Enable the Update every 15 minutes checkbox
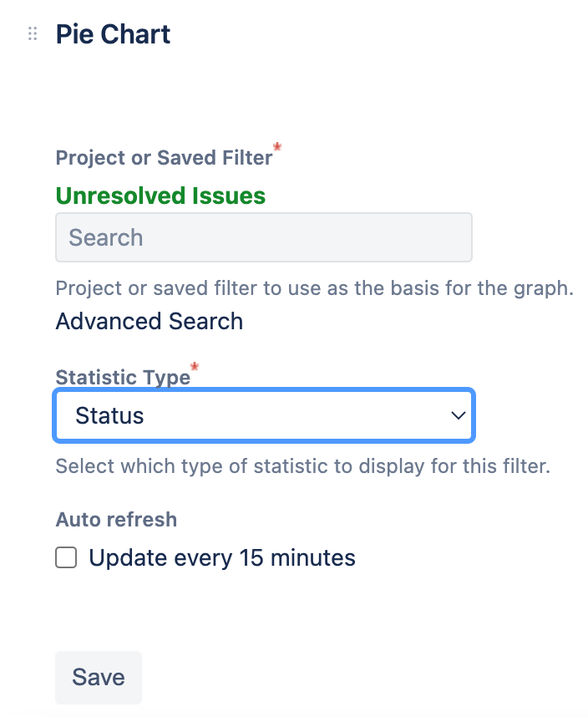 click(x=66, y=557)
